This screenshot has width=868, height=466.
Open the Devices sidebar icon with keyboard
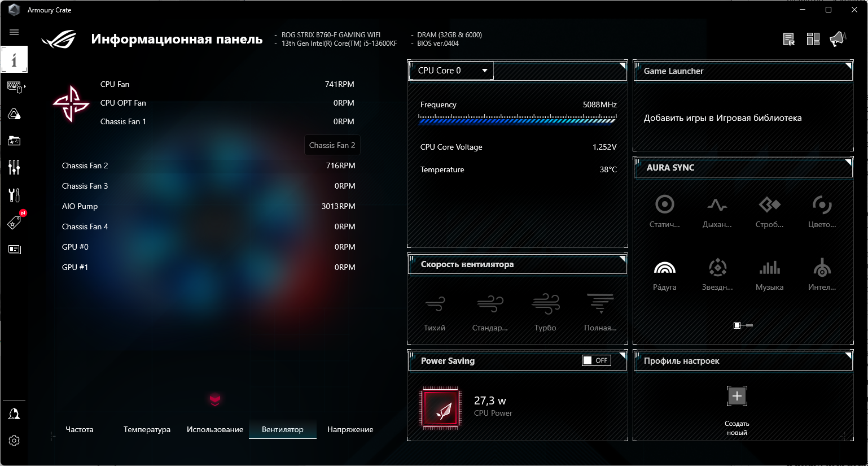pos(15,86)
